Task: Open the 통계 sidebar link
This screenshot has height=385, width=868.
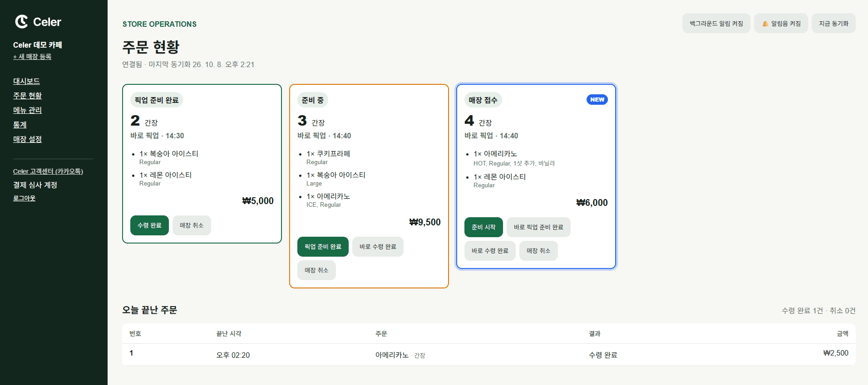Action: point(20,125)
